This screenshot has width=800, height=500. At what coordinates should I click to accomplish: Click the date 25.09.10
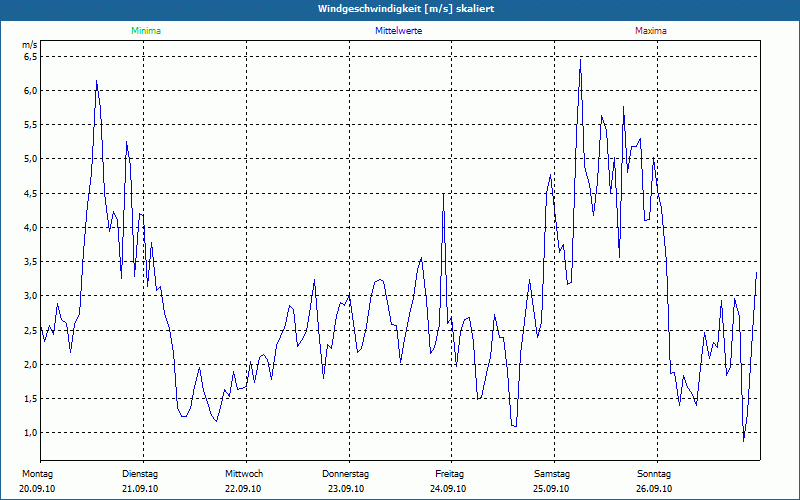click(551, 489)
